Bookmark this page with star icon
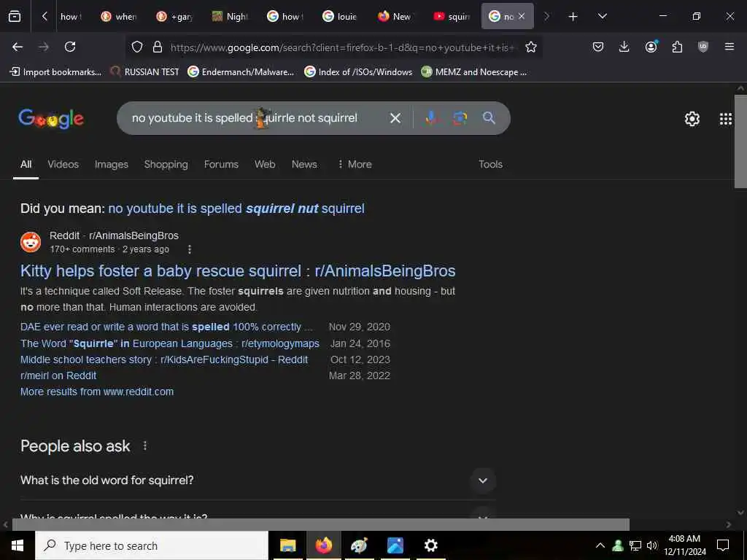This screenshot has height=560, width=747. pos(531,47)
